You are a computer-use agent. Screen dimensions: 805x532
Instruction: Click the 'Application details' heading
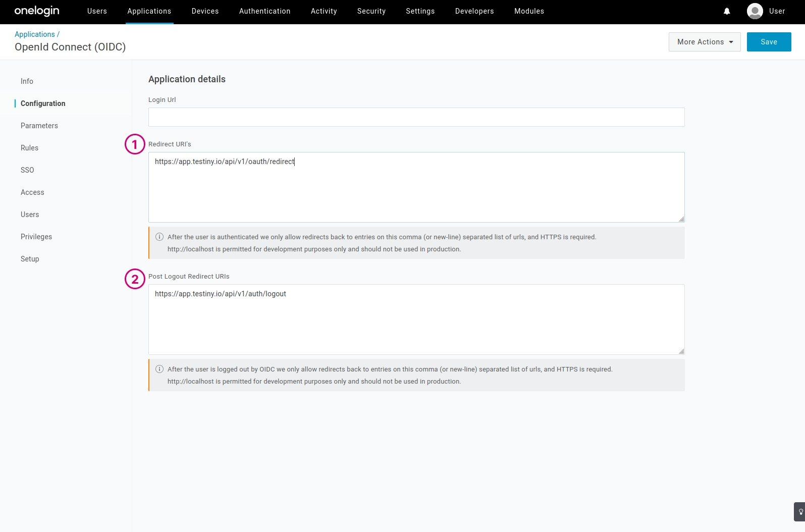[x=187, y=79]
